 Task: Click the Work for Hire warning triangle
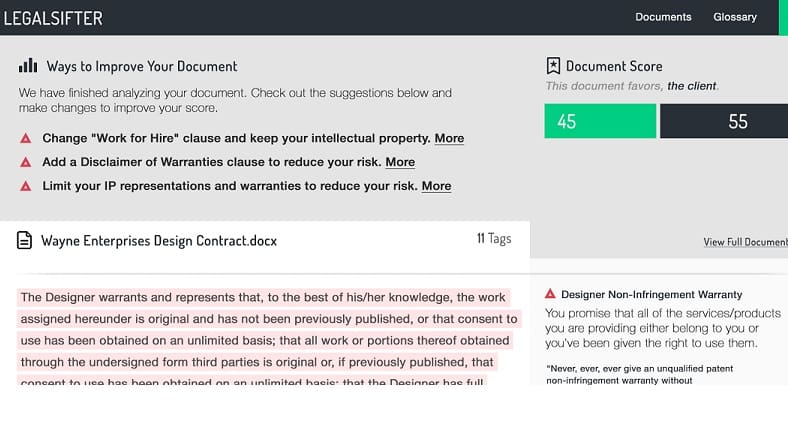pos(25,138)
